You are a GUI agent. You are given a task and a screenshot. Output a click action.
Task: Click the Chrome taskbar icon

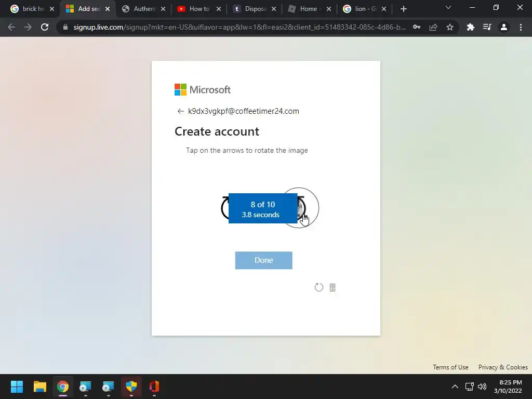click(63, 387)
